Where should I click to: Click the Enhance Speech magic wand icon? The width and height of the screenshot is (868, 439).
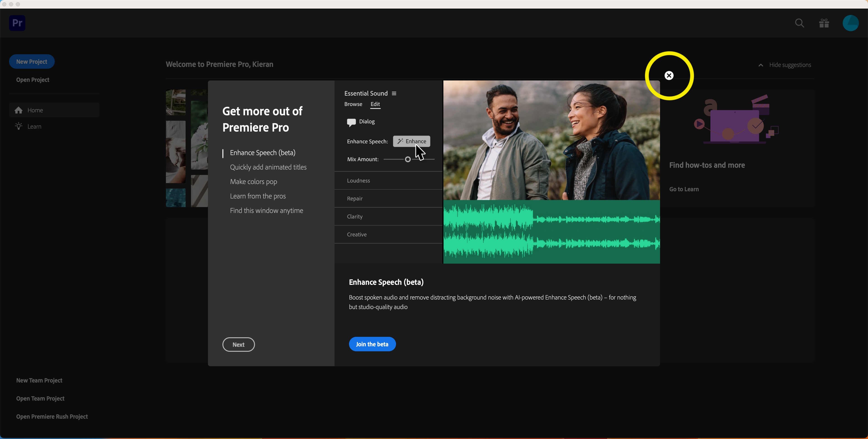[401, 141]
